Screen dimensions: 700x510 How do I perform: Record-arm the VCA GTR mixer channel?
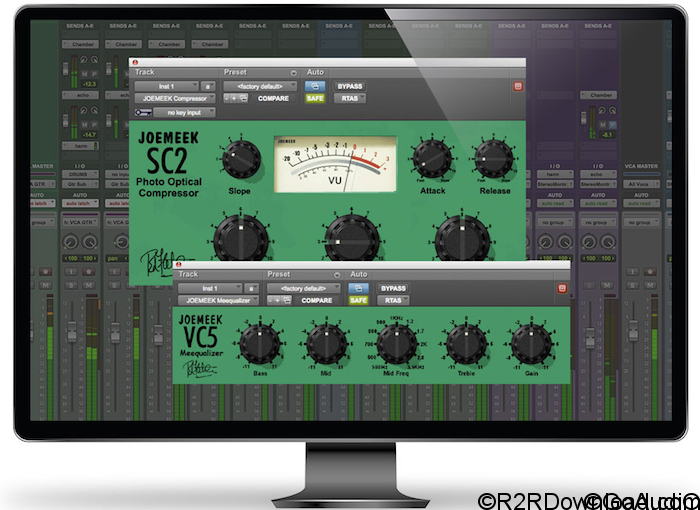pyautogui.click(x=89, y=272)
